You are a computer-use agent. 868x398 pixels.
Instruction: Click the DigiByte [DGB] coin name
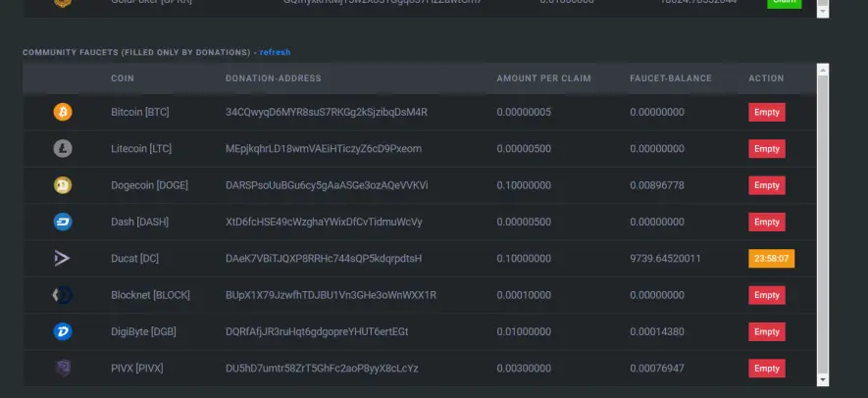tap(143, 331)
